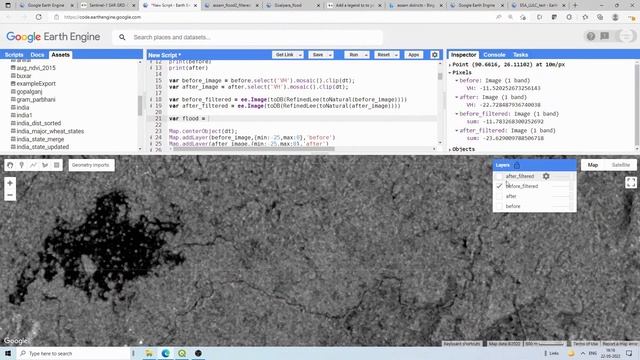Click the Get Link button
Screen dimensions: 640x360
click(x=284, y=55)
